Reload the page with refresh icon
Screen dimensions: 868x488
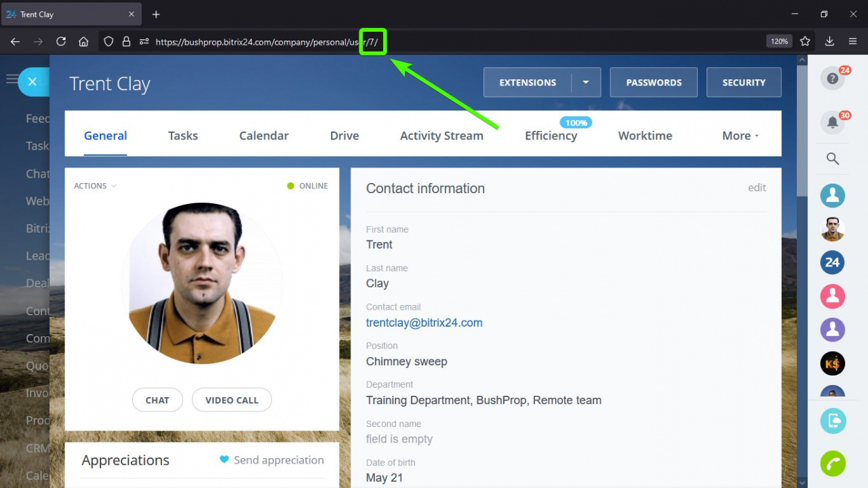click(61, 41)
